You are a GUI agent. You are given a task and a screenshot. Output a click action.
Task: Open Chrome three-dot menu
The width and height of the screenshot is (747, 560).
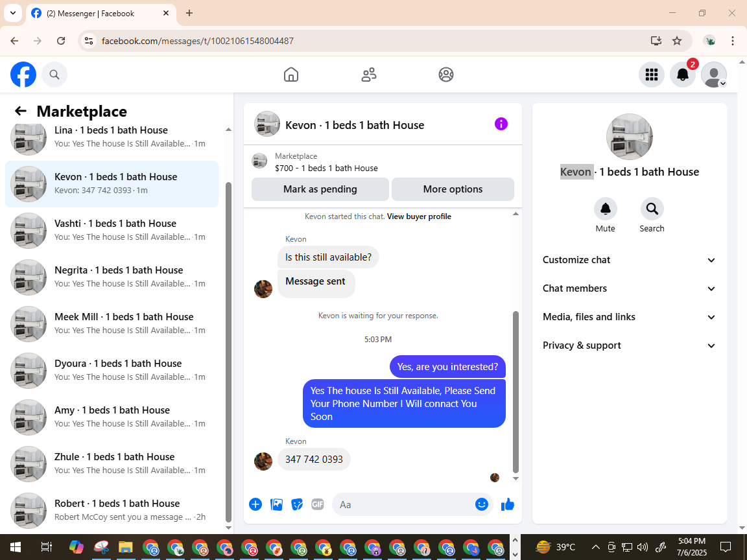point(733,41)
